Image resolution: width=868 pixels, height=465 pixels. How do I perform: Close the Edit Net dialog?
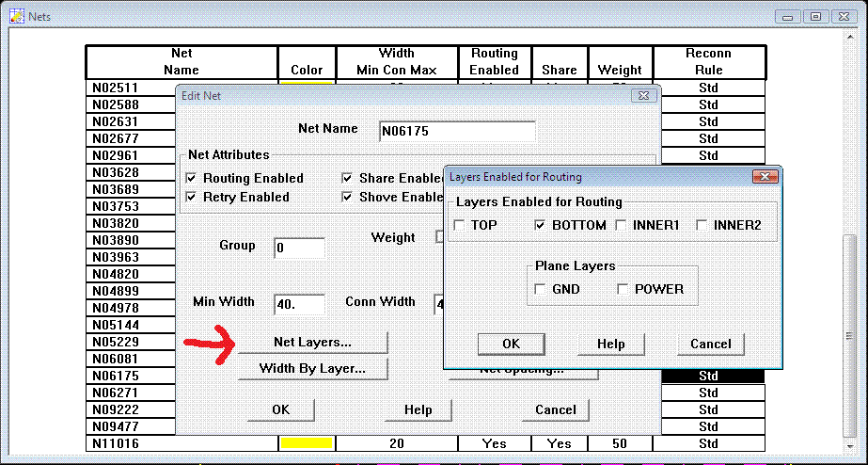click(643, 95)
